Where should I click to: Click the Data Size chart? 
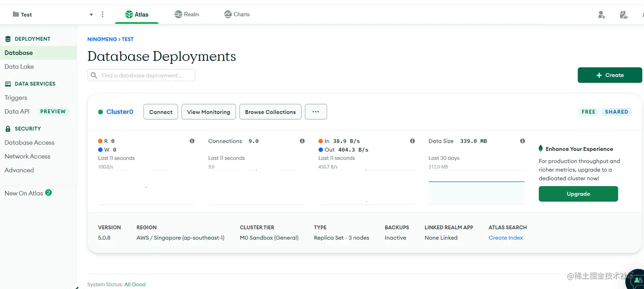click(477, 188)
